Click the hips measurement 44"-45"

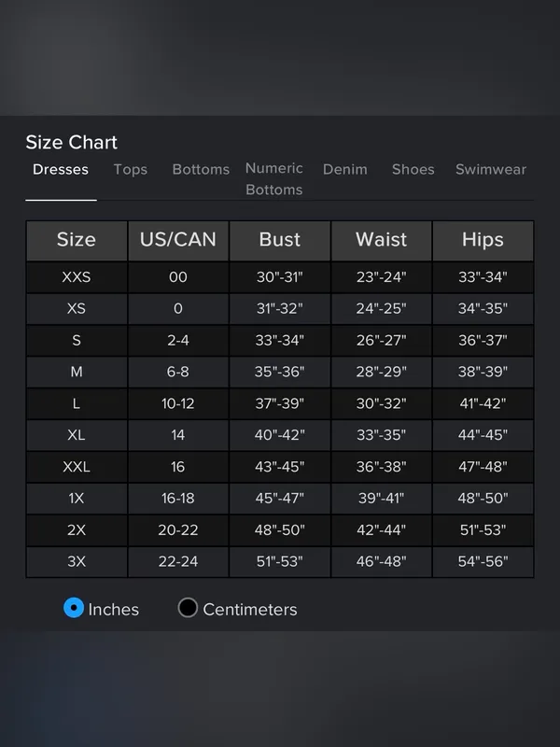483,435
